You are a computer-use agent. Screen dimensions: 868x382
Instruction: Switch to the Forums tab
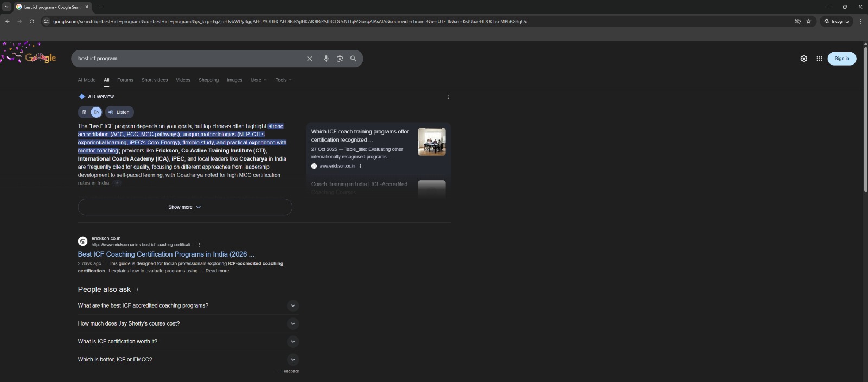coord(125,80)
